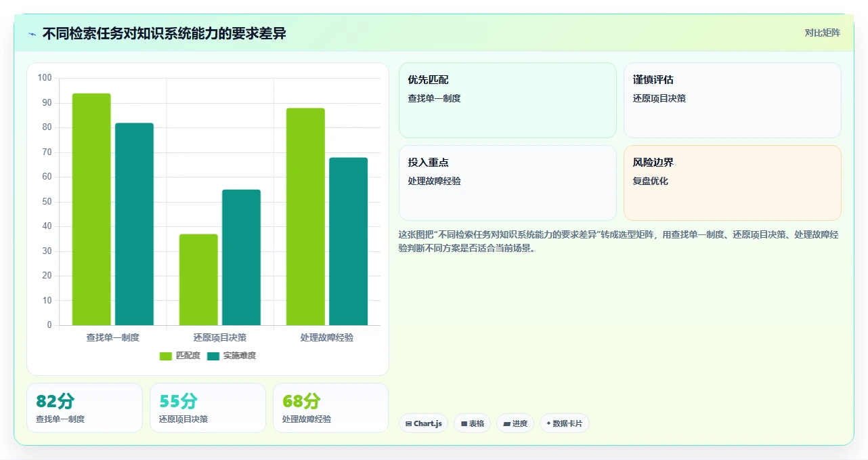Click the 实施难度 bar for 查找单一制度
868x460 pixels.
134,224
